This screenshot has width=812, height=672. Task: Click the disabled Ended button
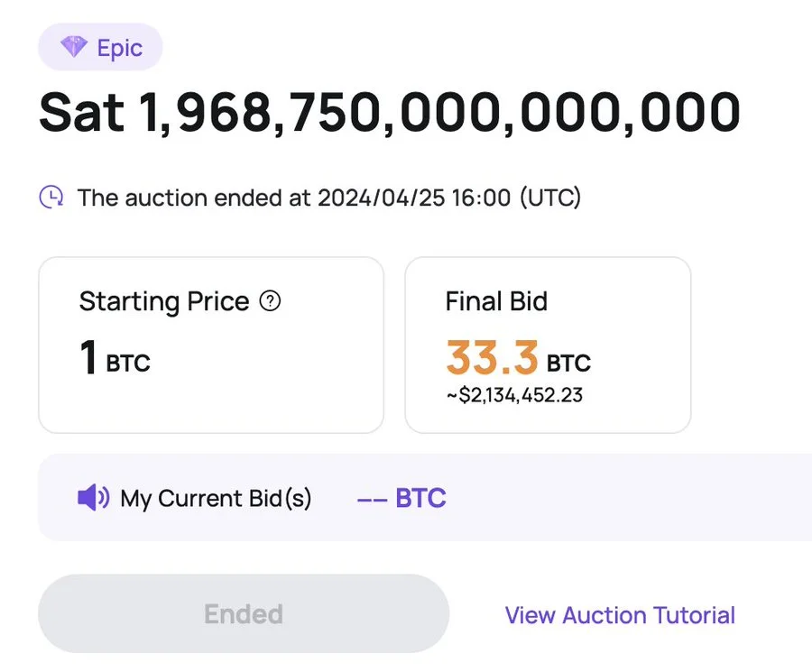pyautogui.click(x=244, y=613)
